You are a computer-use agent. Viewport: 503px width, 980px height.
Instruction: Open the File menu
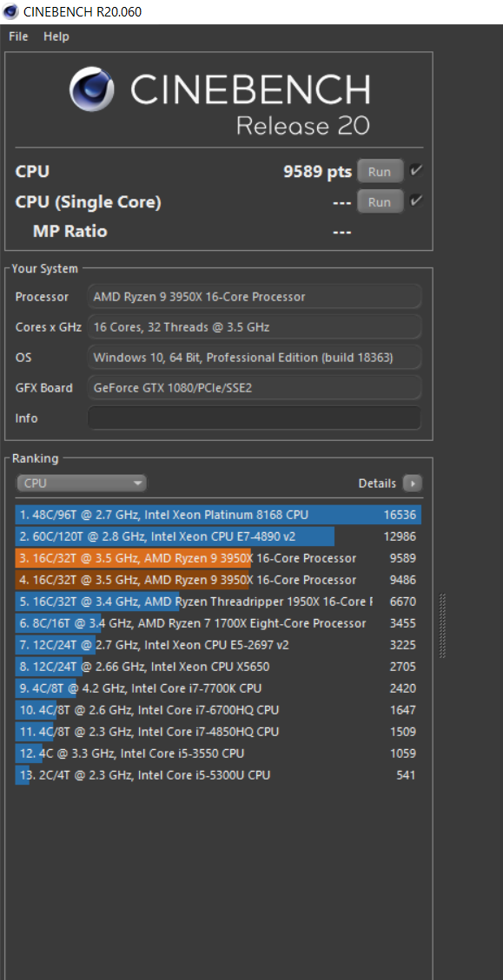coord(18,36)
